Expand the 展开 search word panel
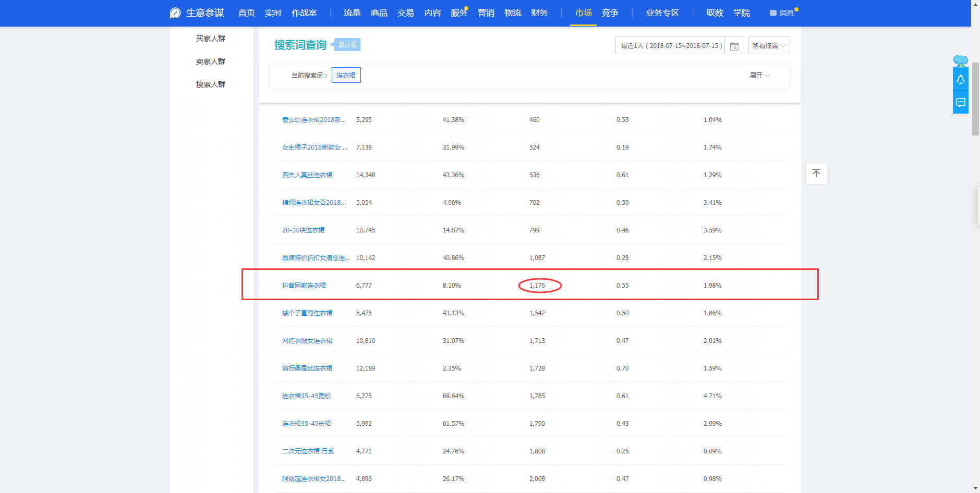Screen dimensions: 980x493 point(760,76)
